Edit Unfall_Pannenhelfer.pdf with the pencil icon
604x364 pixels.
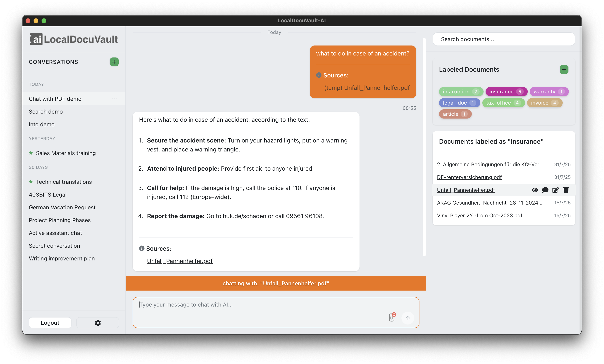pos(555,190)
